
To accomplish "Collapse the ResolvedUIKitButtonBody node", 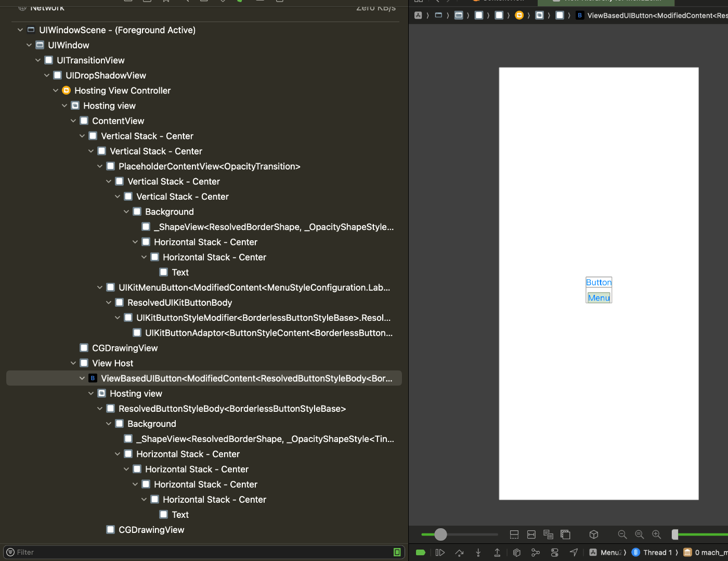I will (x=108, y=302).
